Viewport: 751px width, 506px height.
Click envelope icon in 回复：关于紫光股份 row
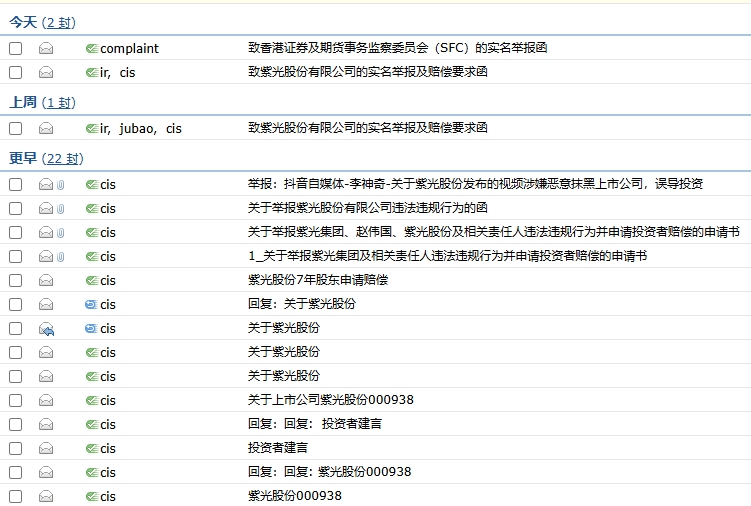46,304
